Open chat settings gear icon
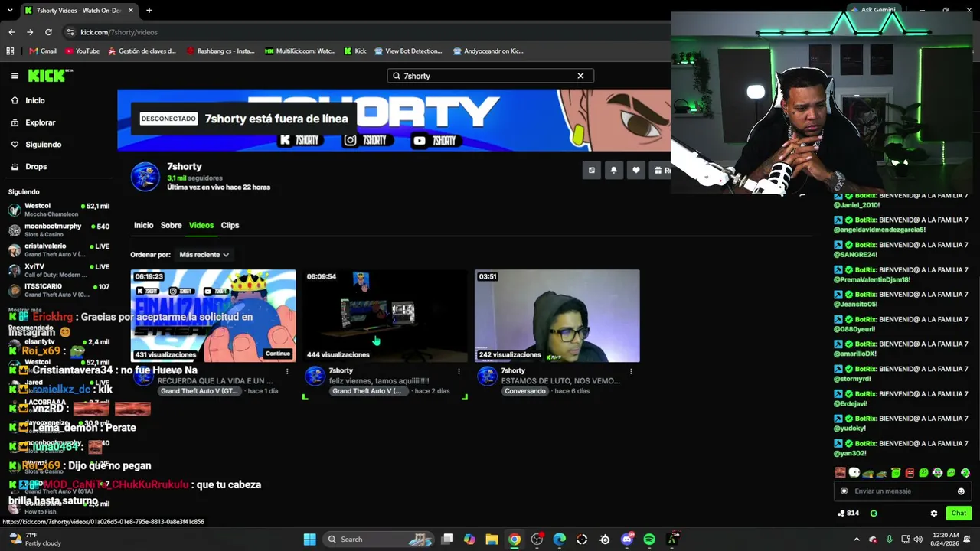This screenshot has width=980, height=551. tap(933, 514)
